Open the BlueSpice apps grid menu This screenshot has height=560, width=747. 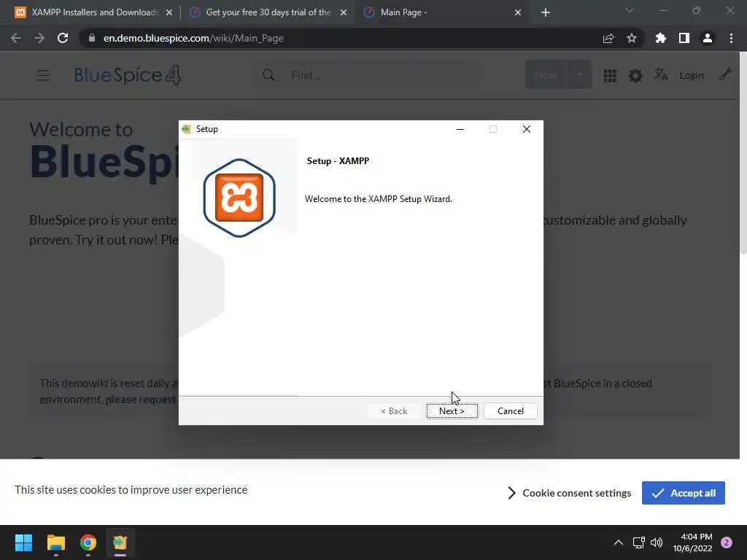611,75
